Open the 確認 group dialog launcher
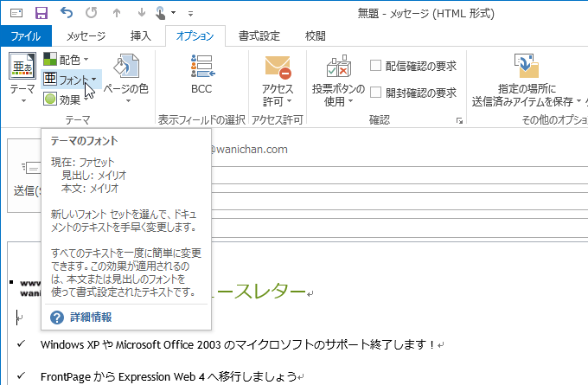 [x=459, y=120]
